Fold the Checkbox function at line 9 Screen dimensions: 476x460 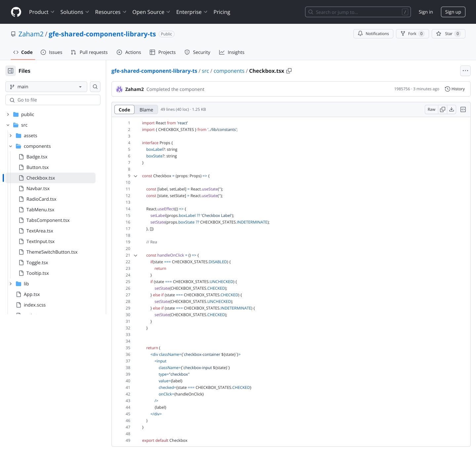pyautogui.click(x=136, y=176)
